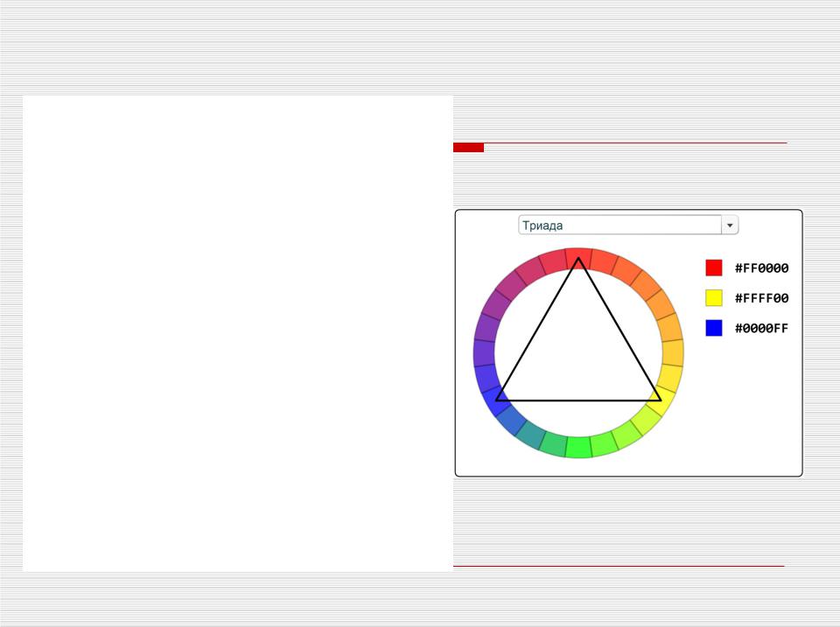The height and width of the screenshot is (627, 840).
Task: Pick the pure yellow wheel segment at triangle corner
Action: coord(661,401)
